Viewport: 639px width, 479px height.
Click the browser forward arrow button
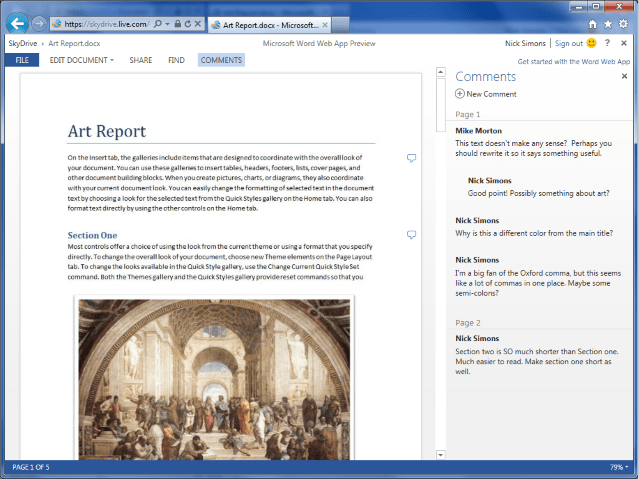(x=39, y=24)
